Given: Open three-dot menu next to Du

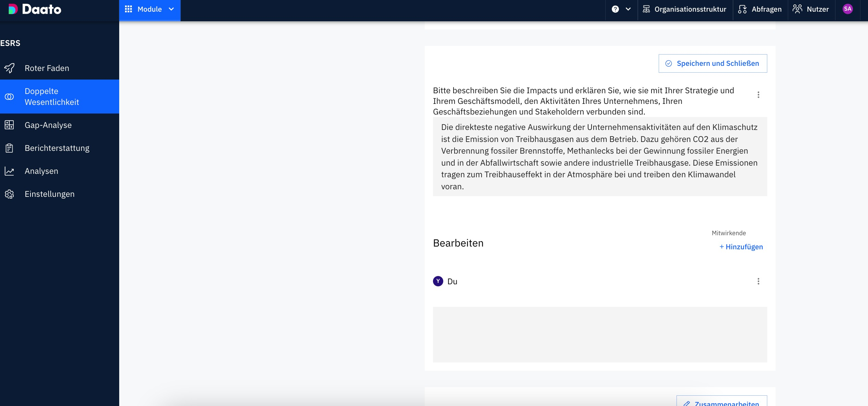Looking at the screenshot, I should click(x=758, y=282).
